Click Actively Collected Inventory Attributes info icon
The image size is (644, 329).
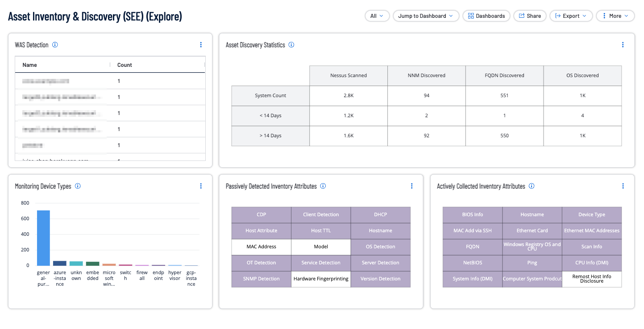coord(532,186)
